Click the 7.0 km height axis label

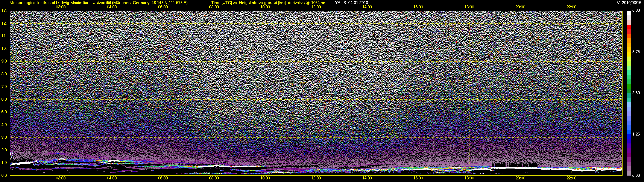point(4,87)
